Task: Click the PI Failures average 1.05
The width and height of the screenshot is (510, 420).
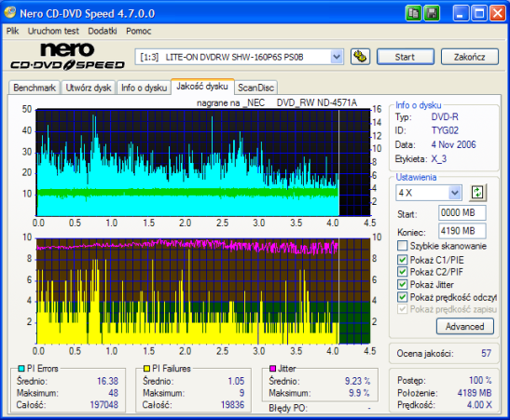Action: coord(236,381)
